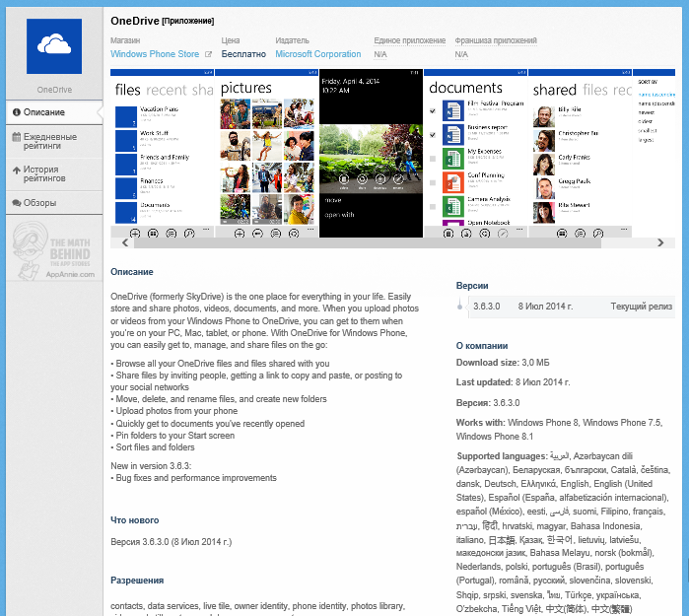
Task: Open the photo viewer screenshot dated April 4
Action: click(371, 154)
